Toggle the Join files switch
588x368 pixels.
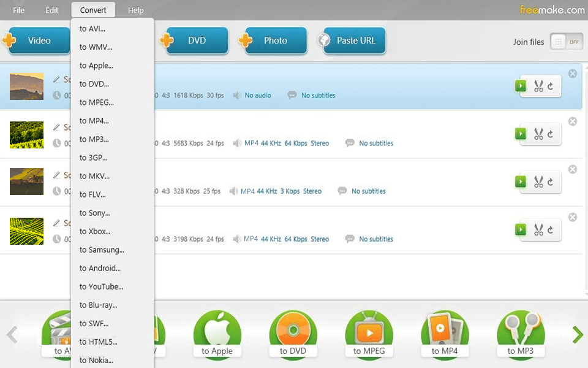pyautogui.click(x=565, y=42)
